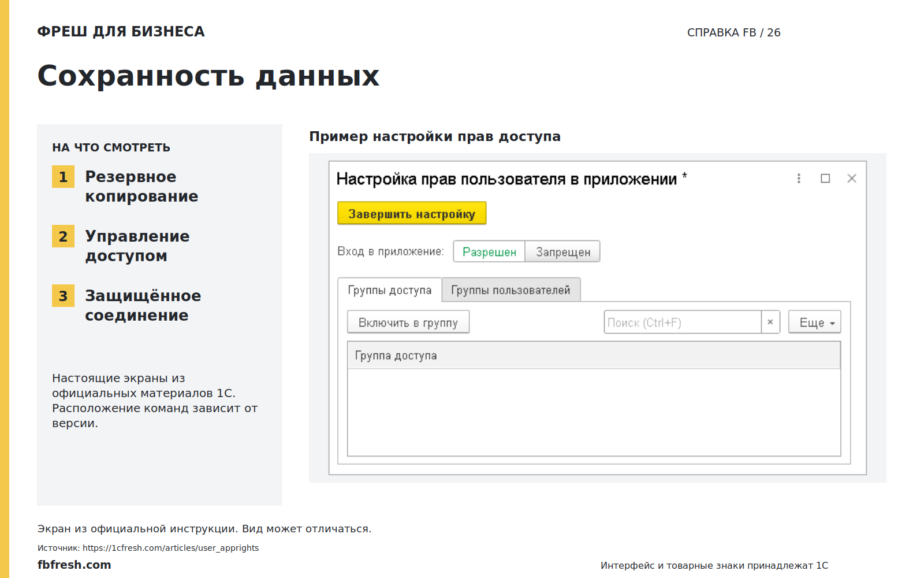Open the «Группы пользователей» tab
This screenshot has width=924, height=578.
[x=511, y=290]
